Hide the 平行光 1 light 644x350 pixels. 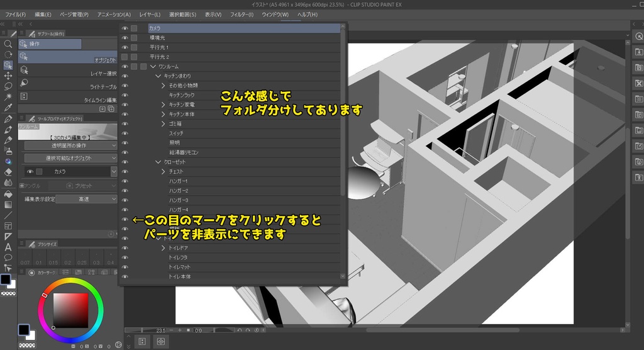click(125, 47)
